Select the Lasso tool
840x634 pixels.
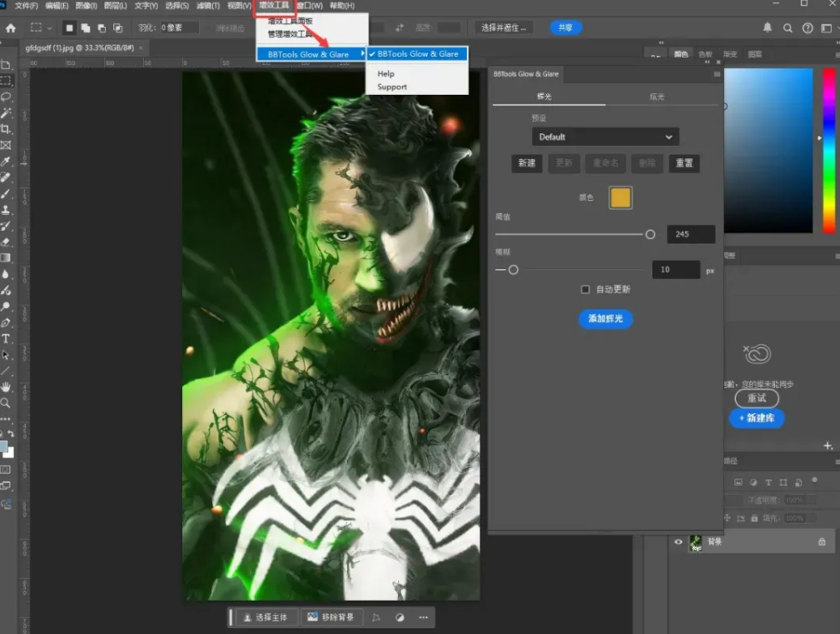click(6, 97)
